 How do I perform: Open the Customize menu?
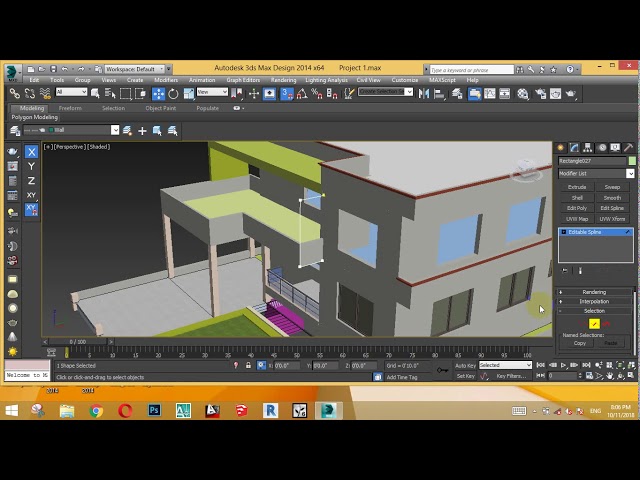(x=405, y=80)
